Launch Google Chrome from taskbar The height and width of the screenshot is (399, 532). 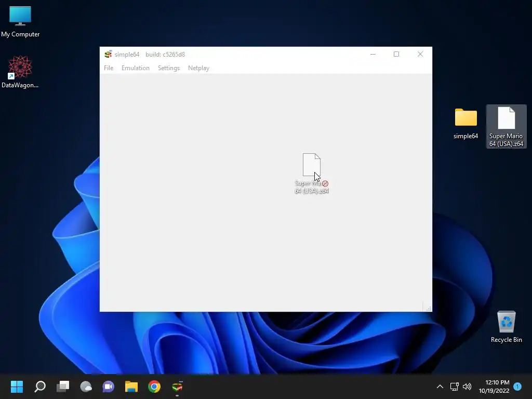pyautogui.click(x=154, y=387)
